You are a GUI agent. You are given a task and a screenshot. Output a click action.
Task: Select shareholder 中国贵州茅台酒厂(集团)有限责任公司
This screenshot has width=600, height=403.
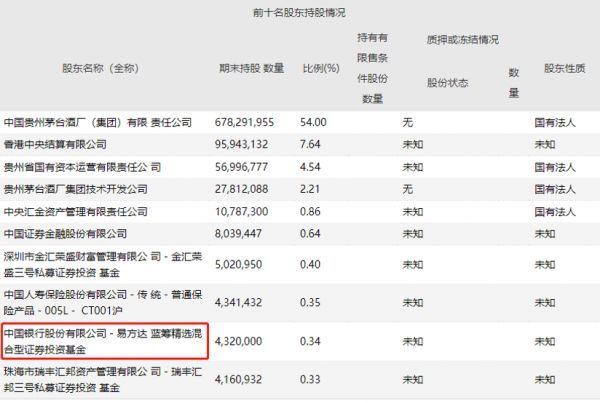pyautogui.click(x=98, y=122)
